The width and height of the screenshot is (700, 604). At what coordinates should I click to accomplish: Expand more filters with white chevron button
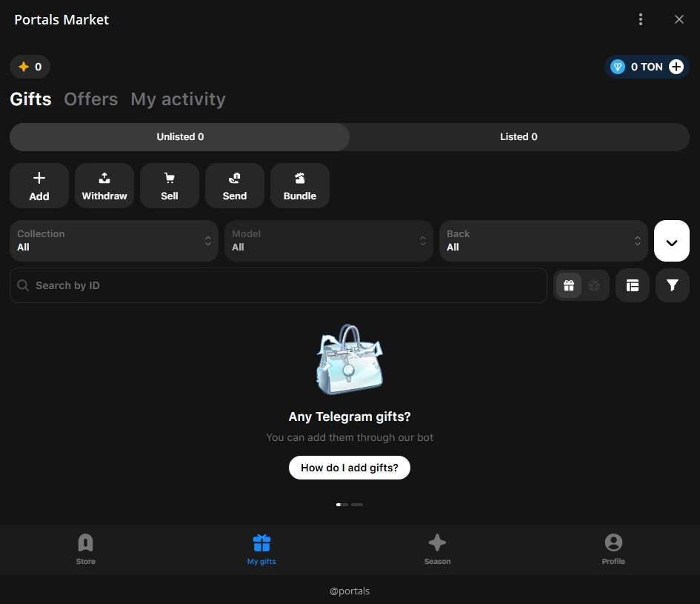672,242
